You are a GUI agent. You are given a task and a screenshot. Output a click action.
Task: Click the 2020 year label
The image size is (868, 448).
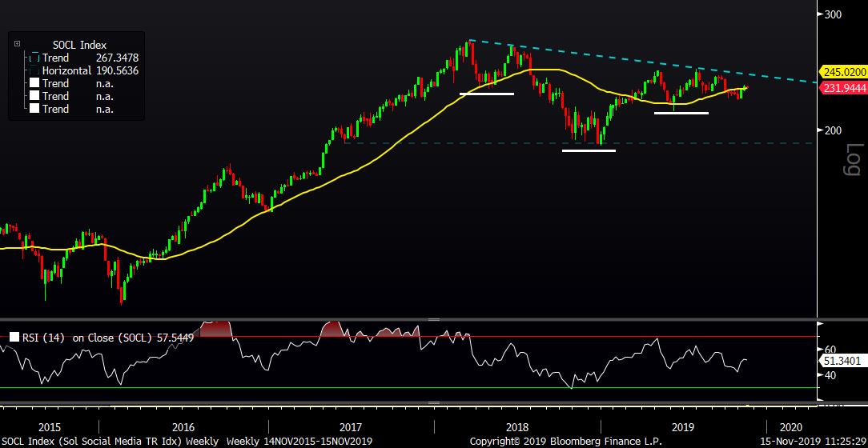click(x=790, y=427)
